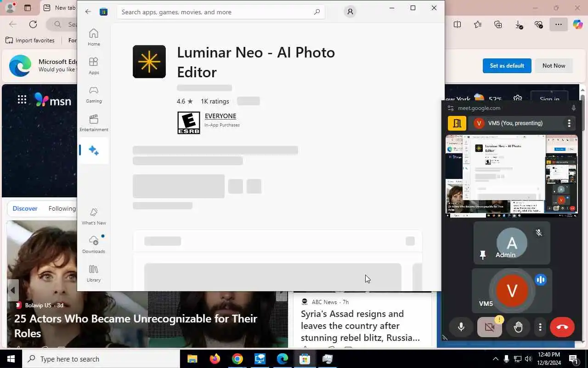This screenshot has width=588, height=368.
Task: Open Edge downloads arrow icon
Action: [519, 25]
